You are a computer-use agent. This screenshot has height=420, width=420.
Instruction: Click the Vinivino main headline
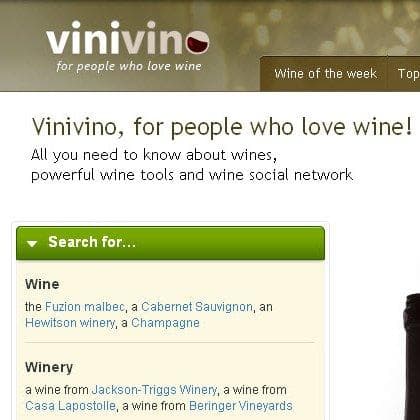click(x=222, y=127)
